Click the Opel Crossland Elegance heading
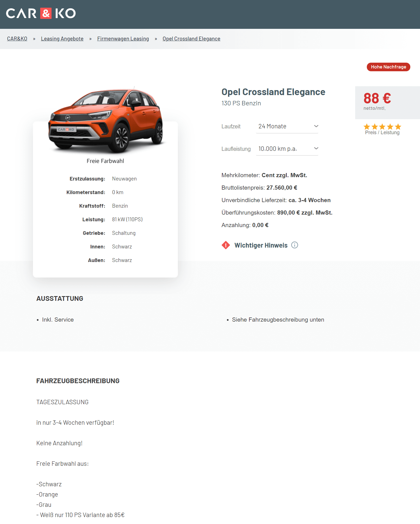420x524 pixels. [273, 92]
